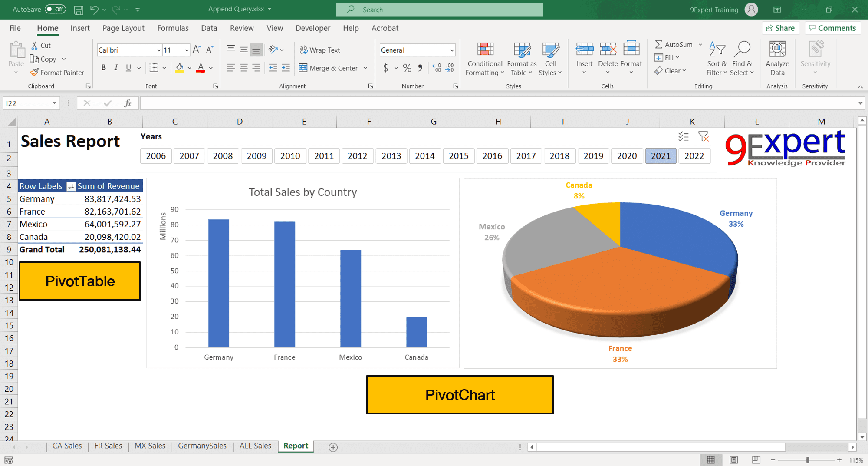Open the ALL Sales sheet tab
868x466 pixels.
pos(255,446)
